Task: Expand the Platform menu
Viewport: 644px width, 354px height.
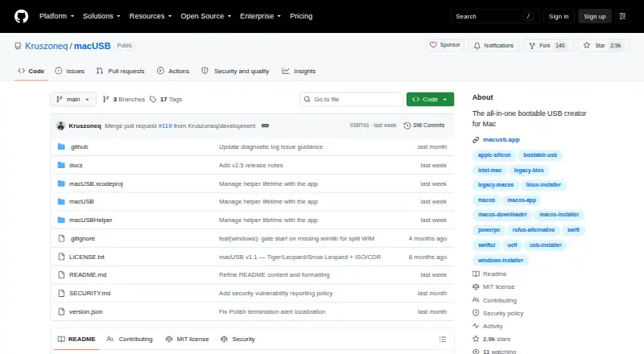Action: [56, 16]
